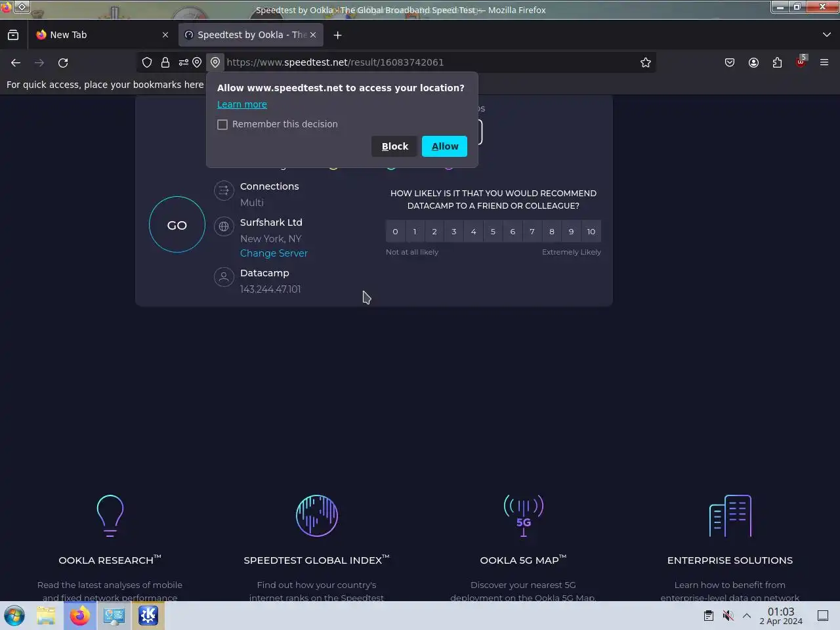Click the Block location button
Viewport: 840px width, 630px height.
(x=394, y=146)
